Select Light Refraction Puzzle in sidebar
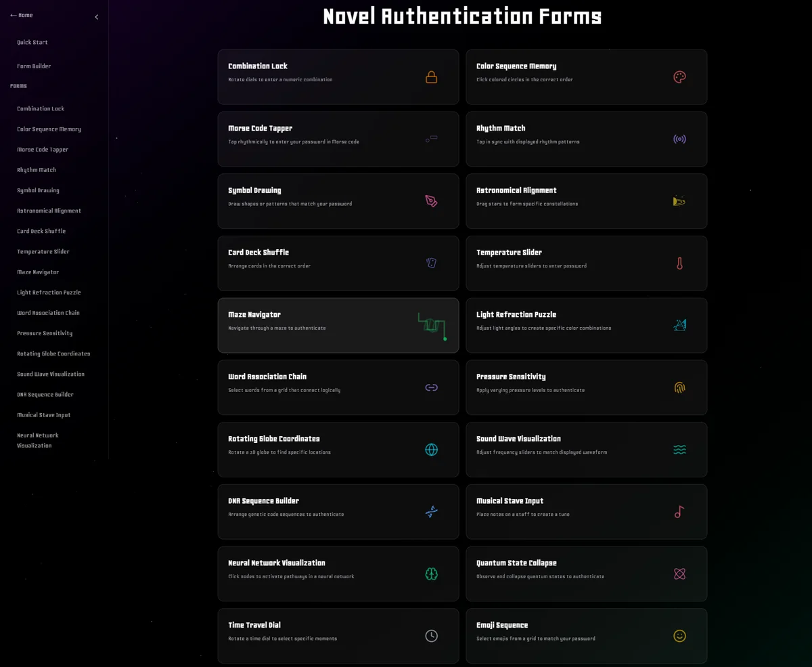The width and height of the screenshot is (812, 667). (49, 293)
